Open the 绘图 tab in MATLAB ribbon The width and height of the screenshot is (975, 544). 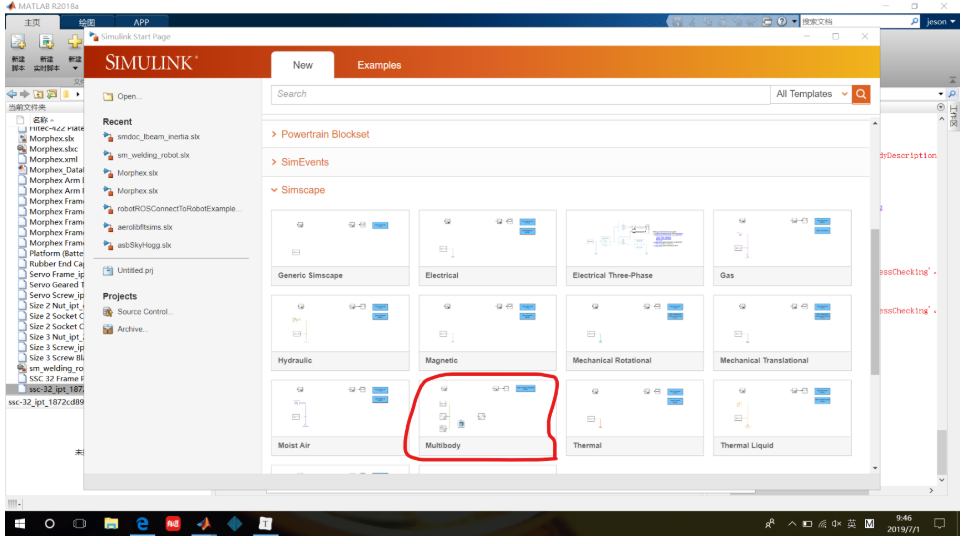click(x=87, y=22)
